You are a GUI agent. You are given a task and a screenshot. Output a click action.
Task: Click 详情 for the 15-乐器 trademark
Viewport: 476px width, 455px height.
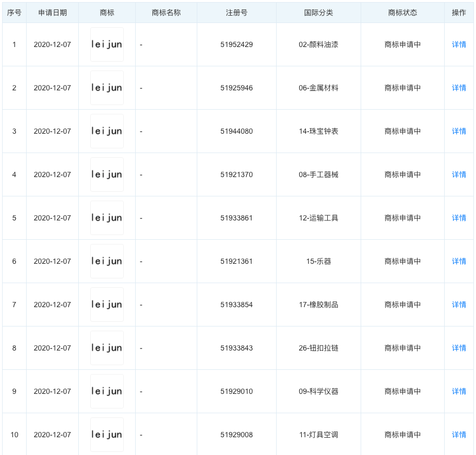[459, 261]
